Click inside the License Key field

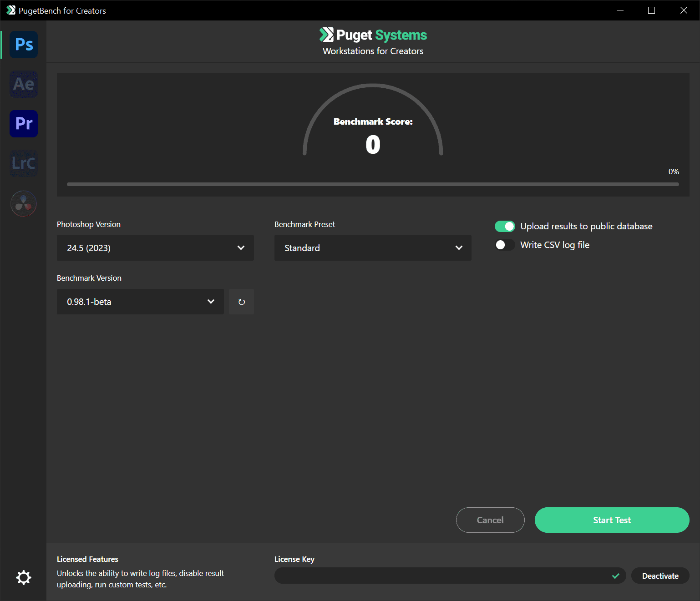tap(450, 576)
